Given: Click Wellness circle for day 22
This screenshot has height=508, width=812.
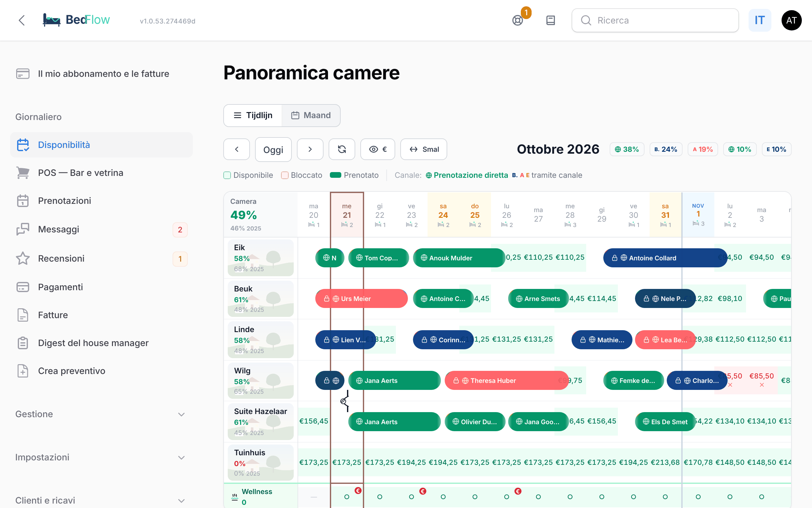Looking at the screenshot, I should (379, 497).
